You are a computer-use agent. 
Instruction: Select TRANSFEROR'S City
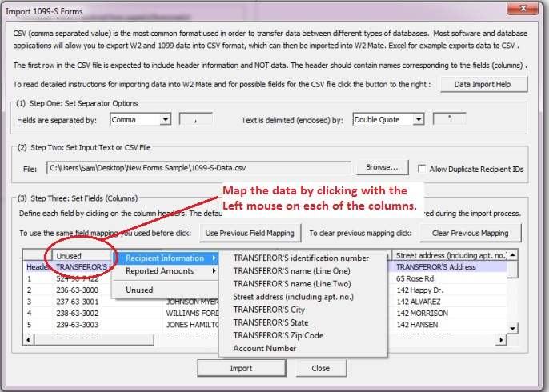(302, 310)
